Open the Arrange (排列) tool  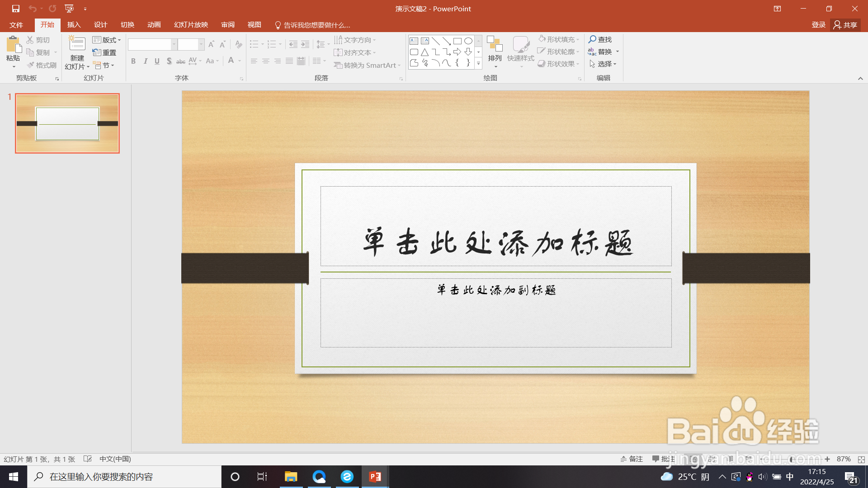[x=495, y=50]
